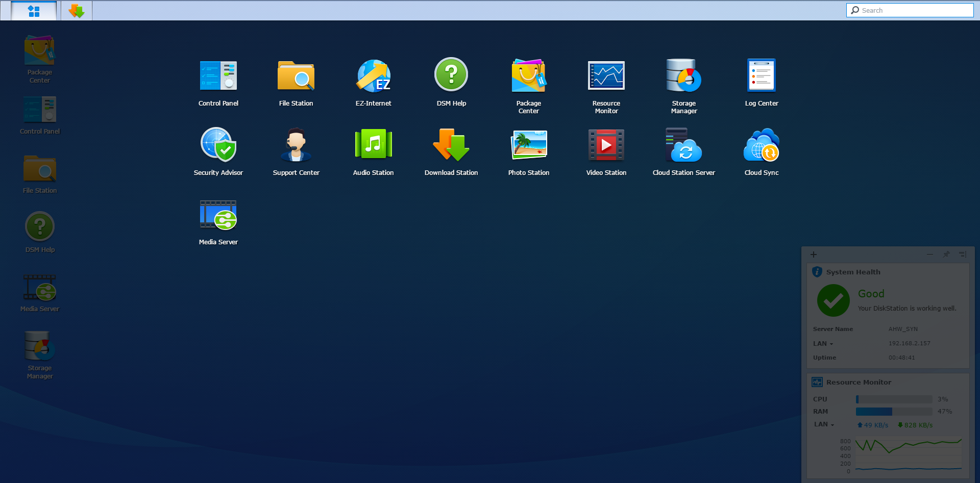Open the EZ-Internet wizard
980x483 pixels.
click(x=374, y=82)
